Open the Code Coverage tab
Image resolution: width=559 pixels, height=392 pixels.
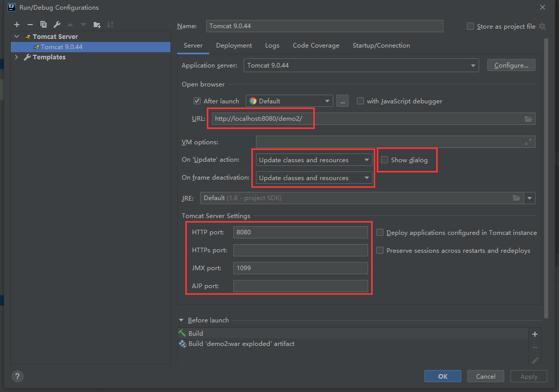point(316,46)
